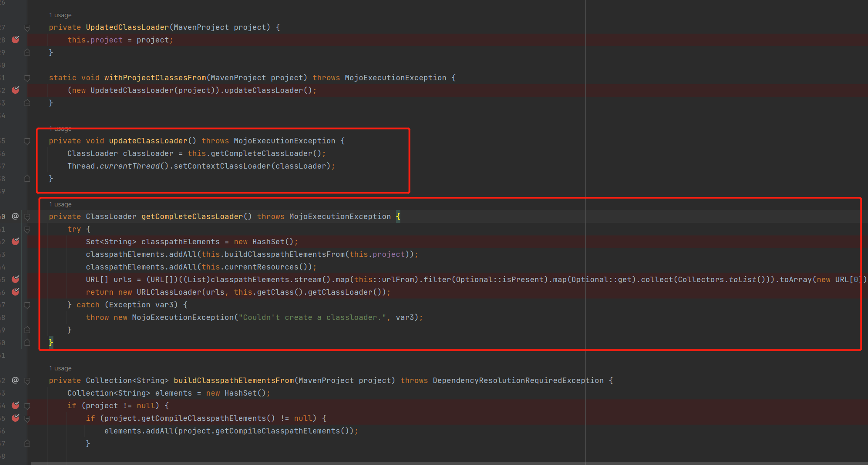868x465 pixels.
Task: Open '1 usage' hint above buildClasspathElementsFrom
Action: tap(60, 368)
